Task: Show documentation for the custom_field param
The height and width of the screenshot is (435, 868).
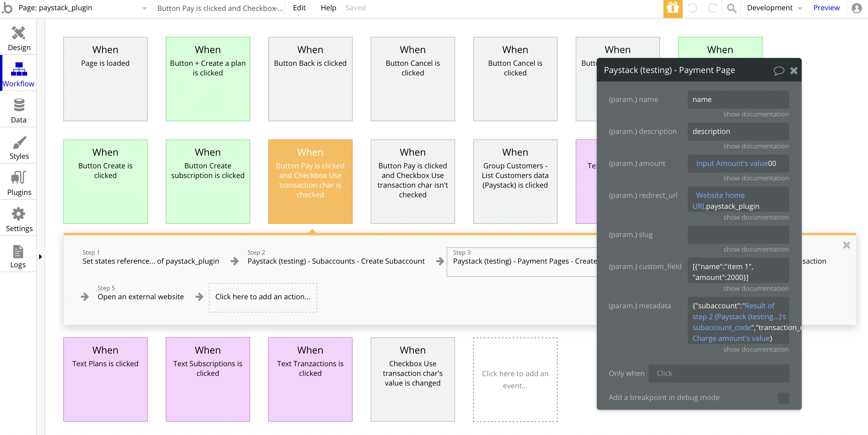Action: click(x=756, y=288)
